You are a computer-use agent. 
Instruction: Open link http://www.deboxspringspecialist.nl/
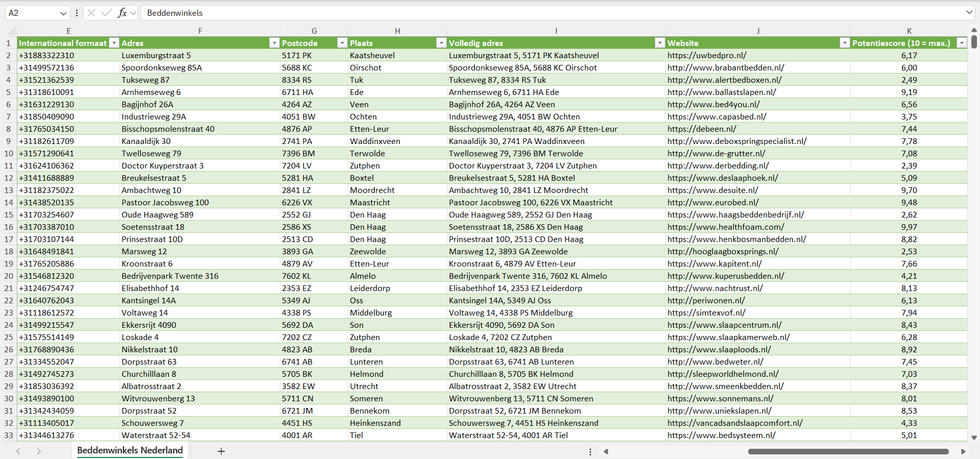click(737, 141)
